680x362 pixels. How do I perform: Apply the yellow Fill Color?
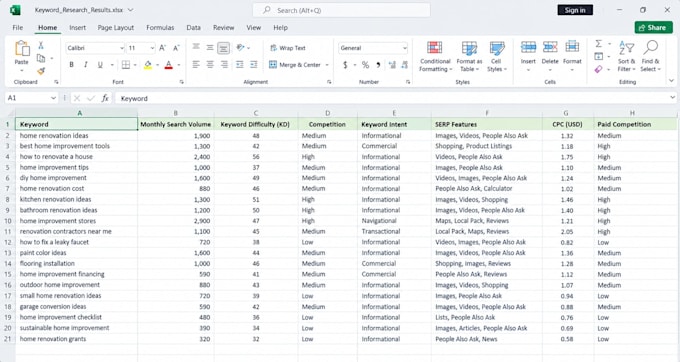pos(148,65)
